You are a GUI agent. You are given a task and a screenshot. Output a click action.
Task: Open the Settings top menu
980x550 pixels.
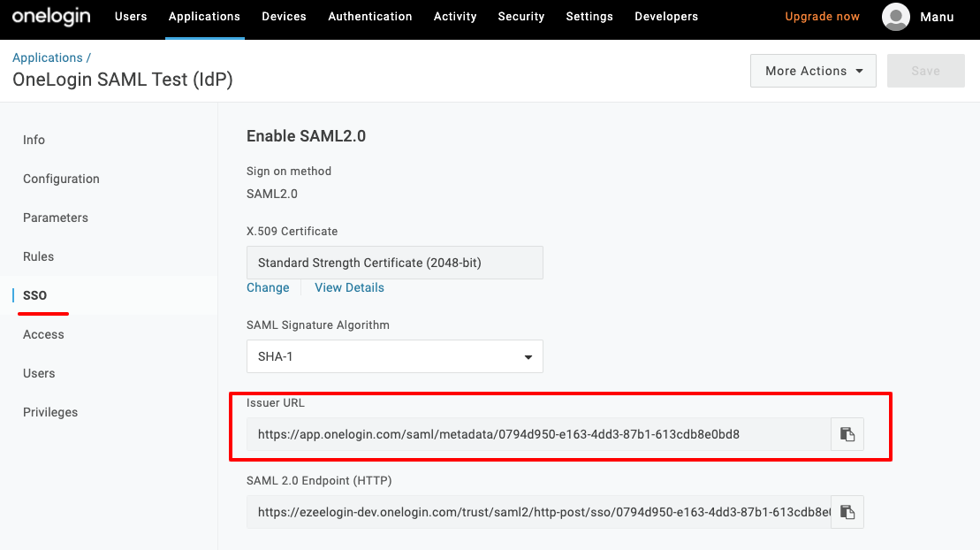click(x=589, y=17)
